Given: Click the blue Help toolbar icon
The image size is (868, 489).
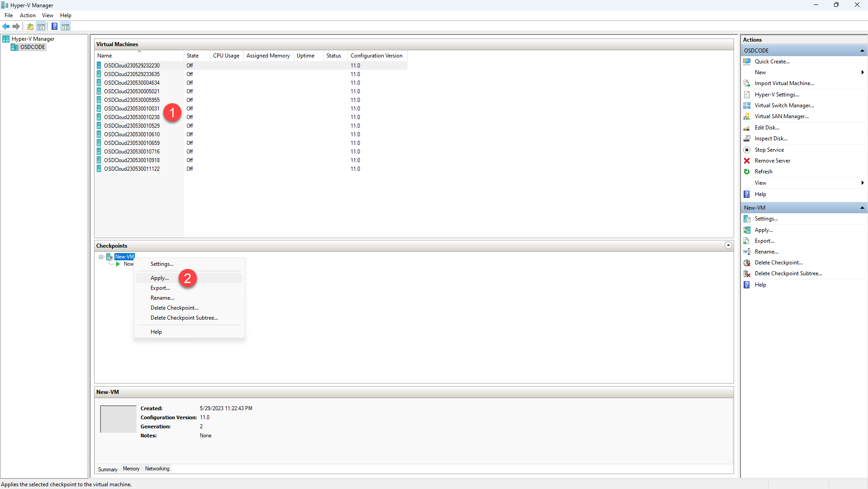Looking at the screenshot, I should coord(54,27).
